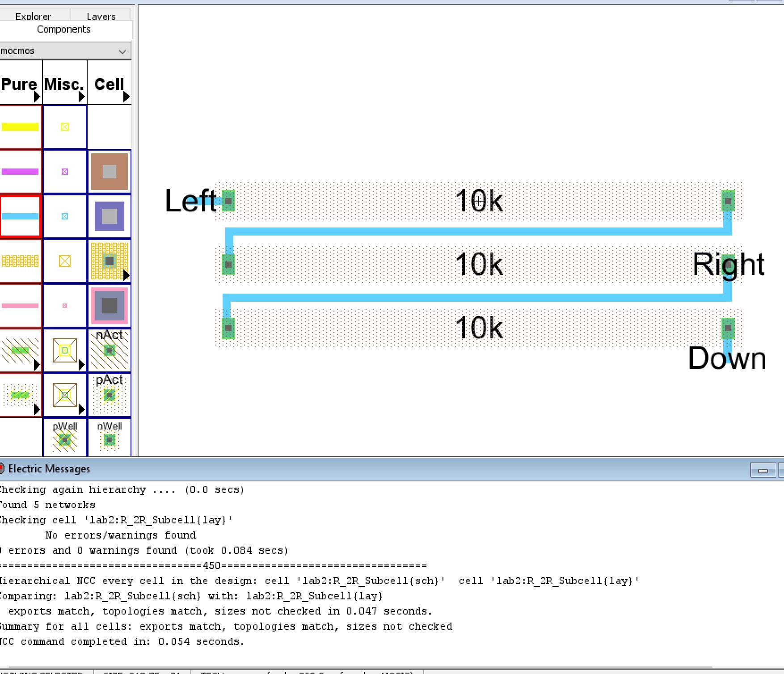
Task: Select the pink polysilicon arc in palette
Action: [x=20, y=306]
